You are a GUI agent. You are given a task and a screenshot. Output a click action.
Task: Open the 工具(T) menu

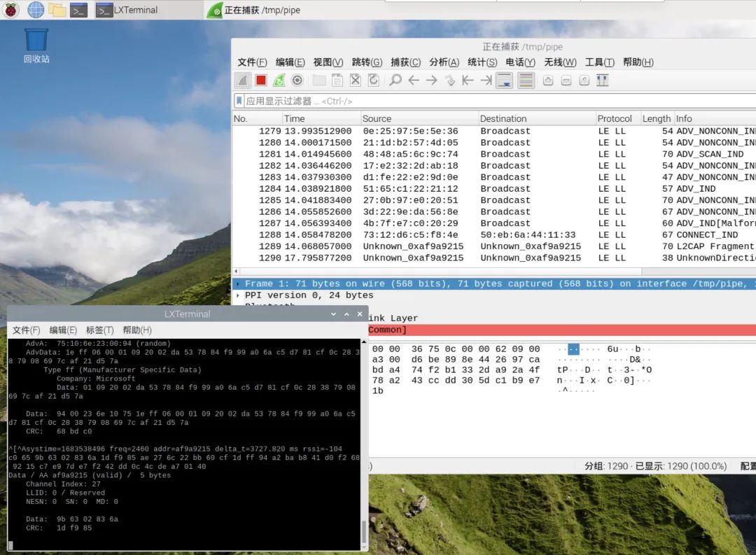pyautogui.click(x=600, y=62)
